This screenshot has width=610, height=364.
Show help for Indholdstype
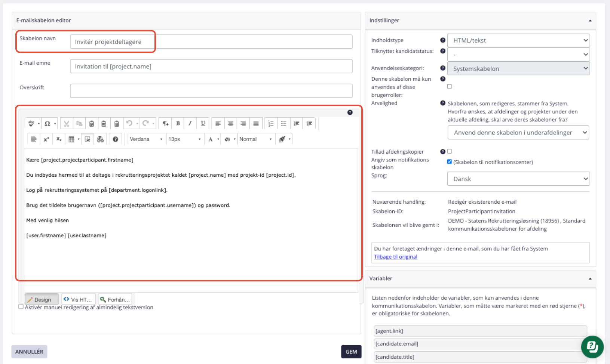pyautogui.click(x=443, y=40)
